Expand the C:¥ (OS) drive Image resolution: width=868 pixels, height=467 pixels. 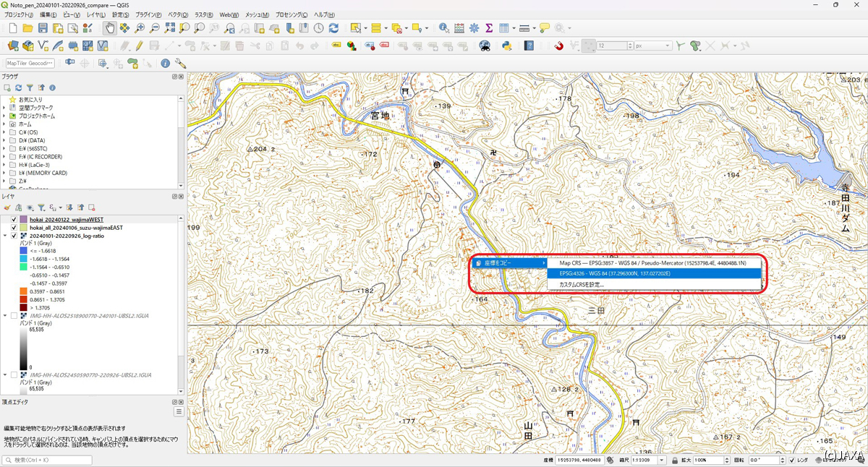(x=4, y=132)
